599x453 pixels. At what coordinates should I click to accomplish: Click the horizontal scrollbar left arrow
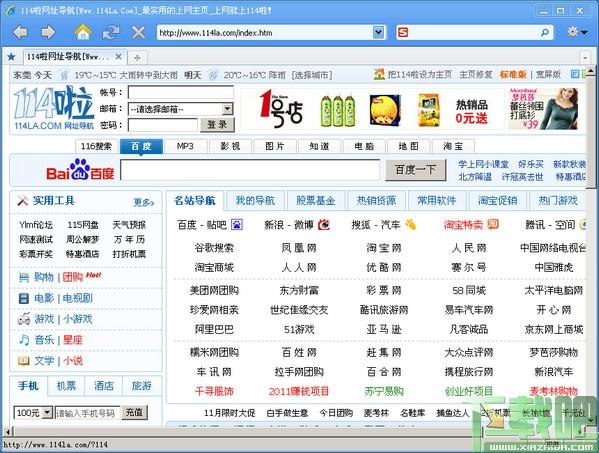7,432
